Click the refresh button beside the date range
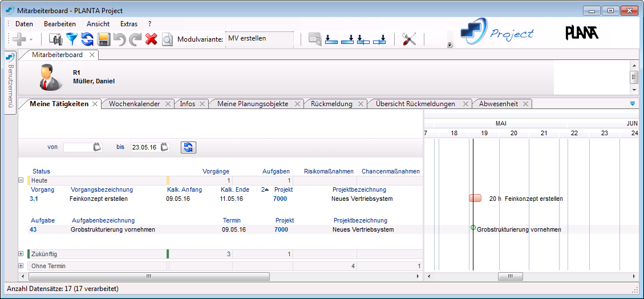 pos(189,147)
